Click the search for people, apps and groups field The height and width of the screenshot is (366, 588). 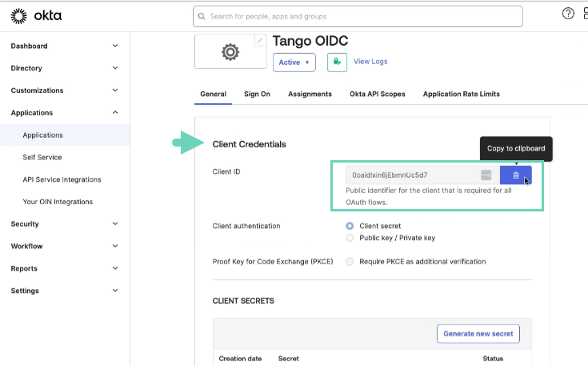click(358, 16)
